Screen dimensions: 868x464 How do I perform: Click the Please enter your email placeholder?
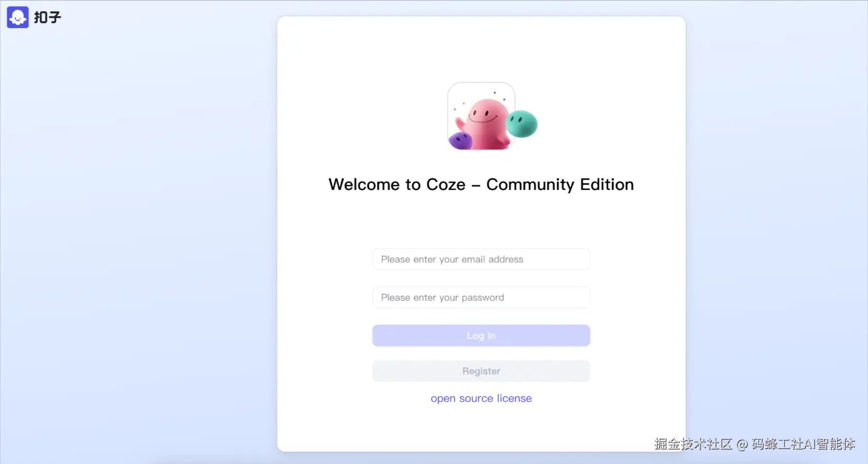(x=452, y=259)
